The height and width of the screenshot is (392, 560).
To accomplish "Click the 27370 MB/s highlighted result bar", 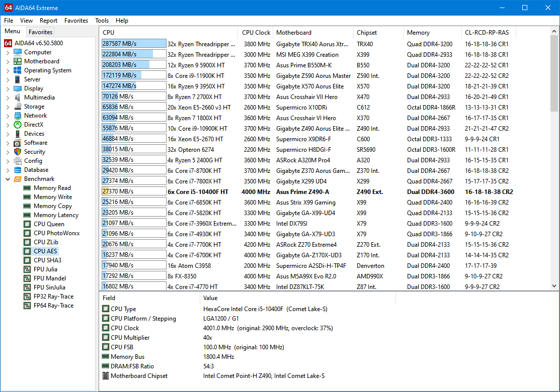I will tap(134, 191).
